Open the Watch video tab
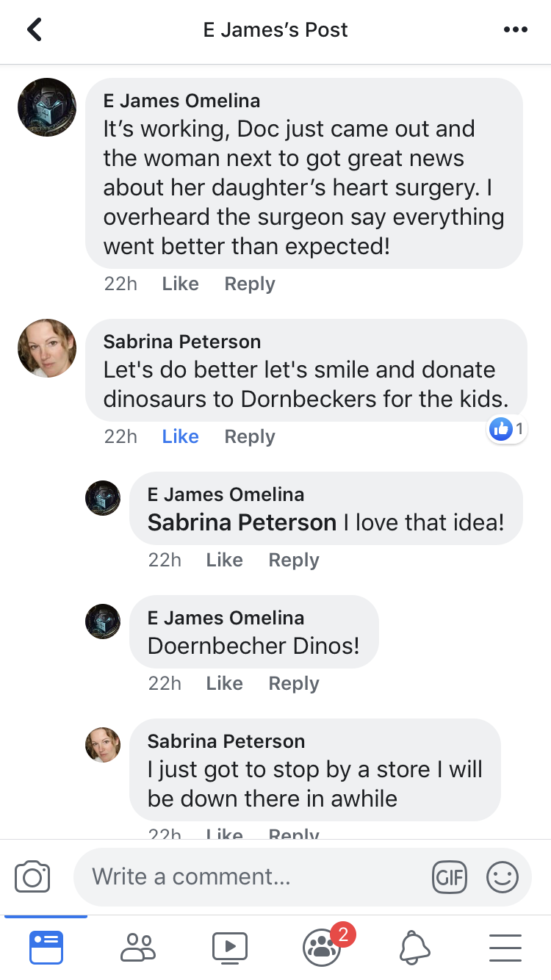Image resolution: width=551 pixels, height=980 pixels. (229, 947)
